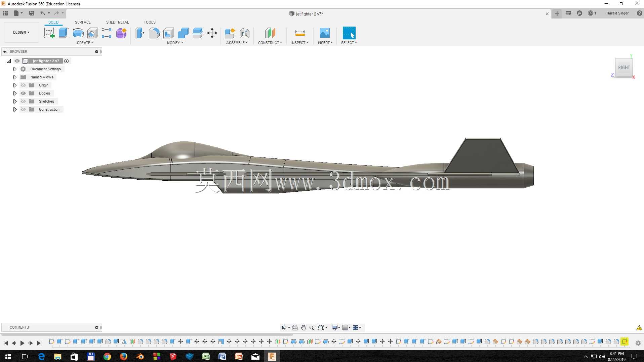The height and width of the screenshot is (362, 644).
Task: Collapse the jet fighter 2 v7 root node
Action: click(x=9, y=61)
